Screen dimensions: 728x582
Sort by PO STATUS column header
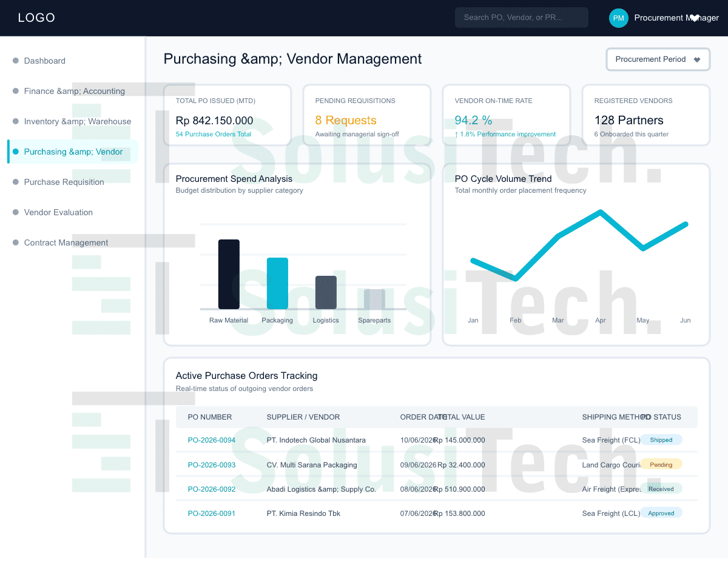click(x=661, y=417)
